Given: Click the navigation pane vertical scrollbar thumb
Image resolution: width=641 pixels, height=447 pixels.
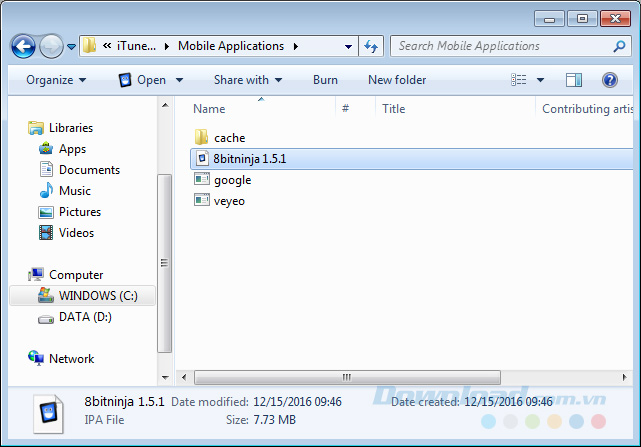Looking at the screenshot, I should 165,263.
